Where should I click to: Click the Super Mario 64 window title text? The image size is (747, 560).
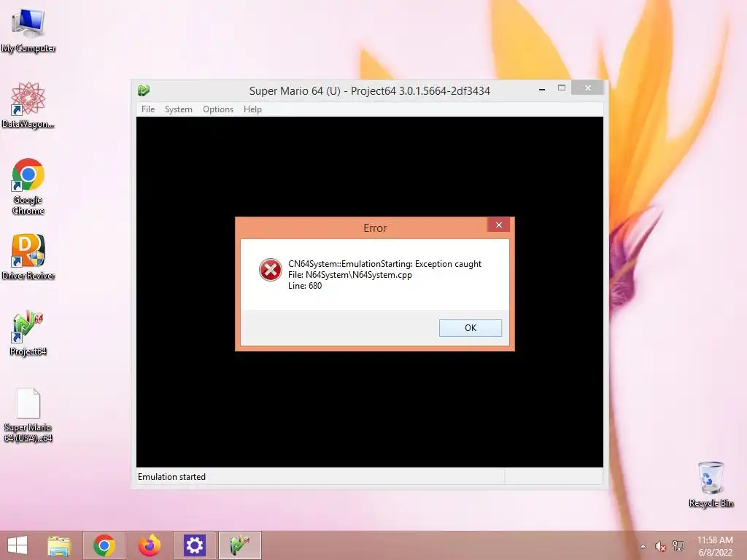tap(370, 90)
